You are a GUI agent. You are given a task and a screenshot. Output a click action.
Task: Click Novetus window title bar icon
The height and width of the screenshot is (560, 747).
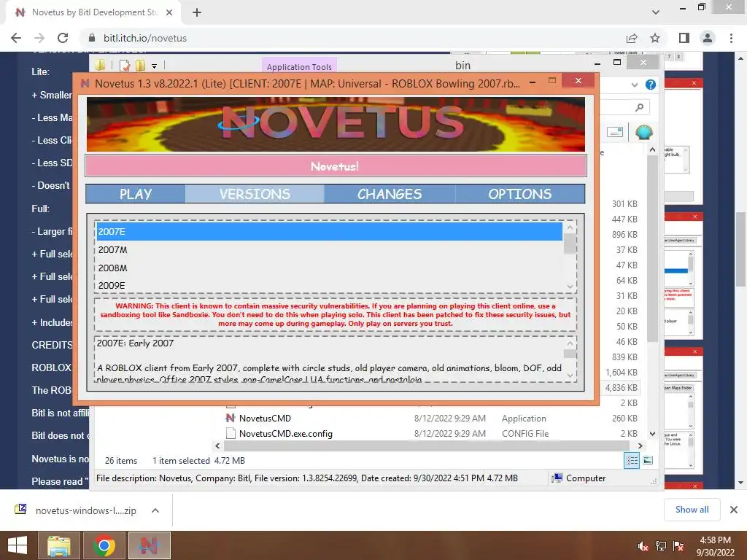pos(85,83)
